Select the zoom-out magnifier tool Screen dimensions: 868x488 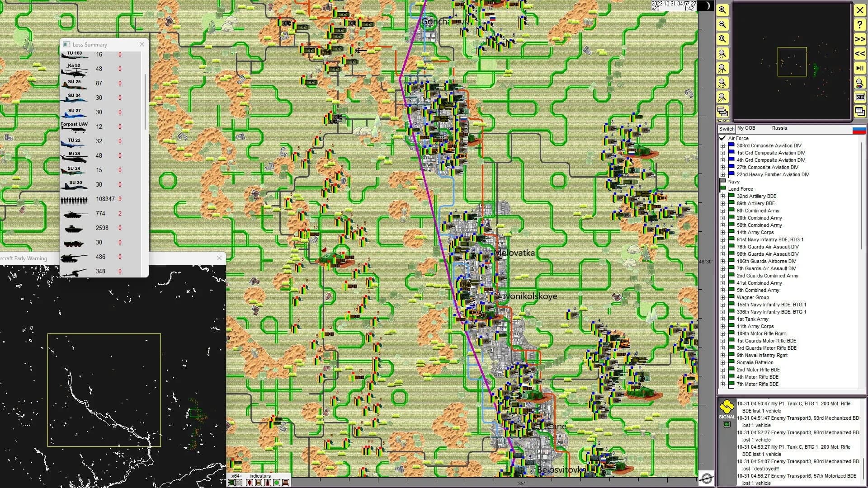click(x=722, y=24)
